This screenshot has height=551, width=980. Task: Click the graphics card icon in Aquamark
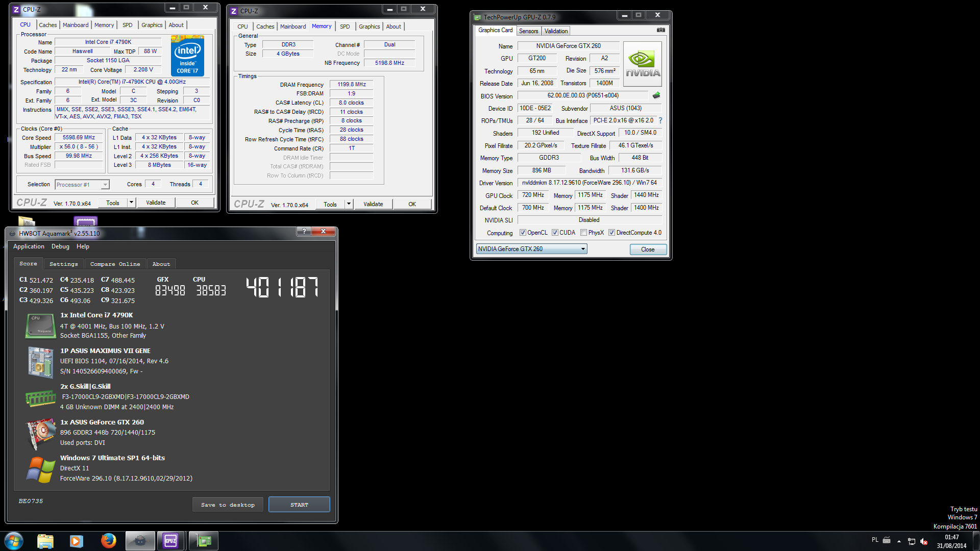pos(41,434)
